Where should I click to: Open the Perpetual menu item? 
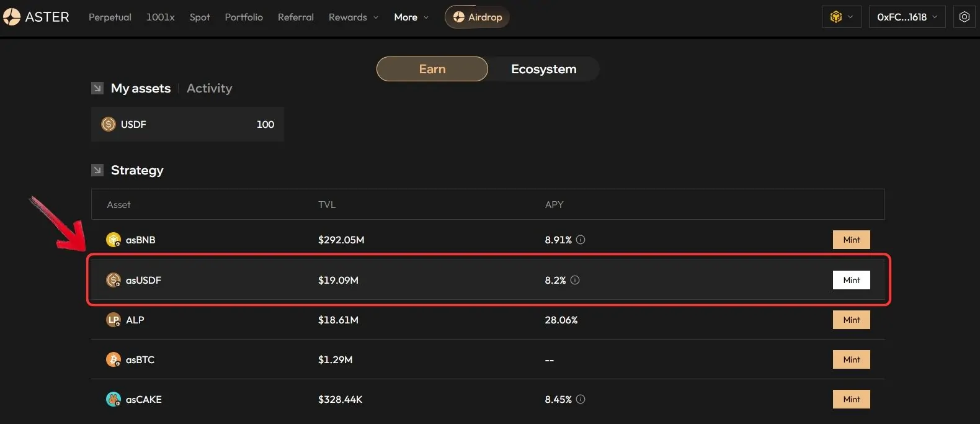(110, 17)
